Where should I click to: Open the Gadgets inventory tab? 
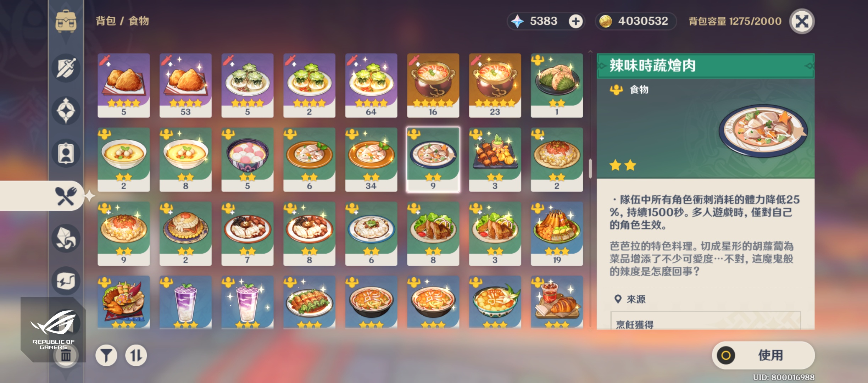[66, 281]
